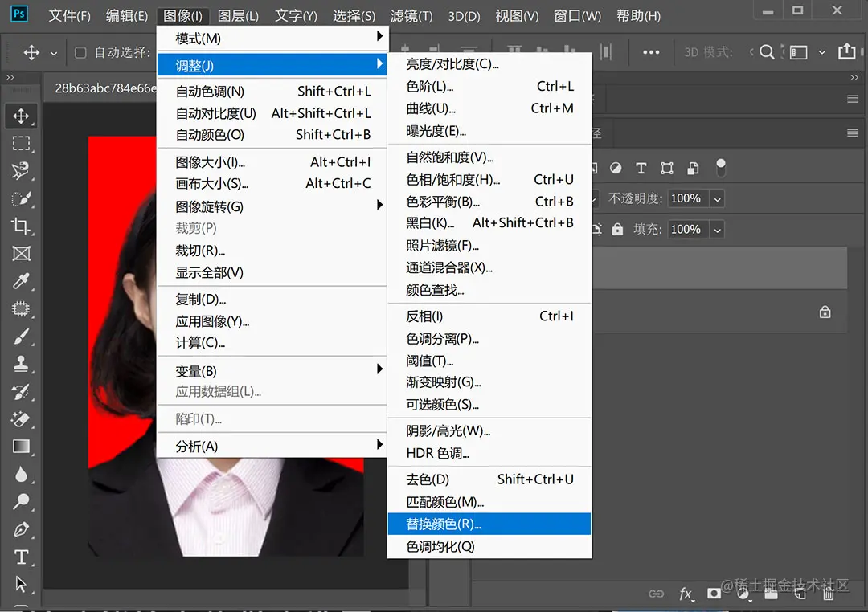This screenshot has width=868, height=612.
Task: Click the add layer style fx icon
Action: [686, 594]
